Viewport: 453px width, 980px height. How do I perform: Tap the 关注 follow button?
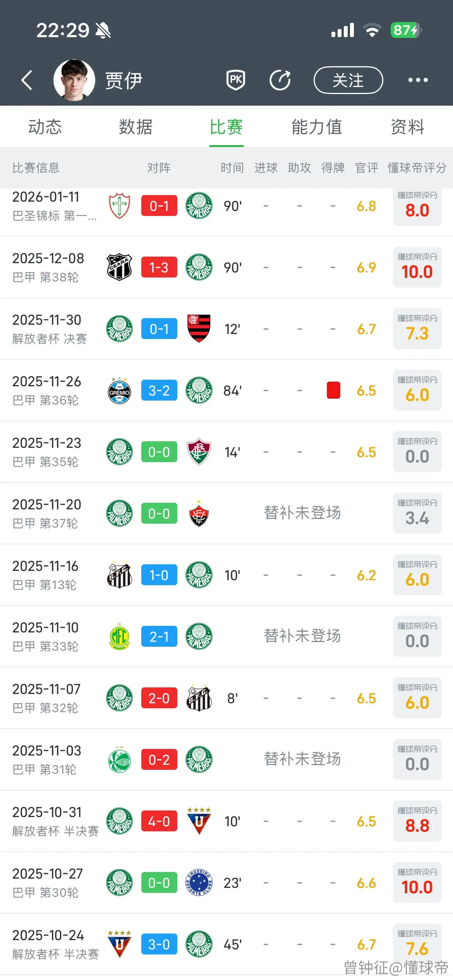coord(348,80)
